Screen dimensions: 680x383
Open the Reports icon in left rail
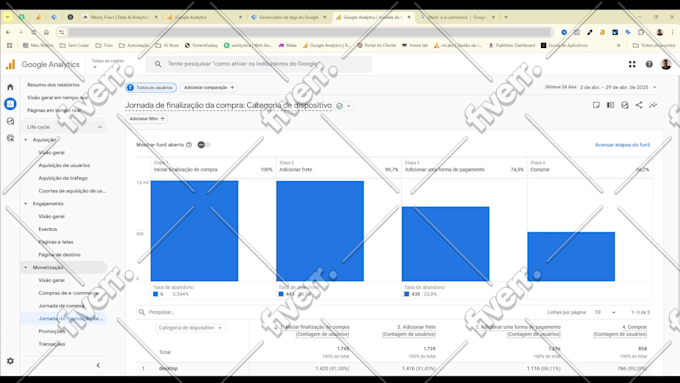pyautogui.click(x=10, y=104)
